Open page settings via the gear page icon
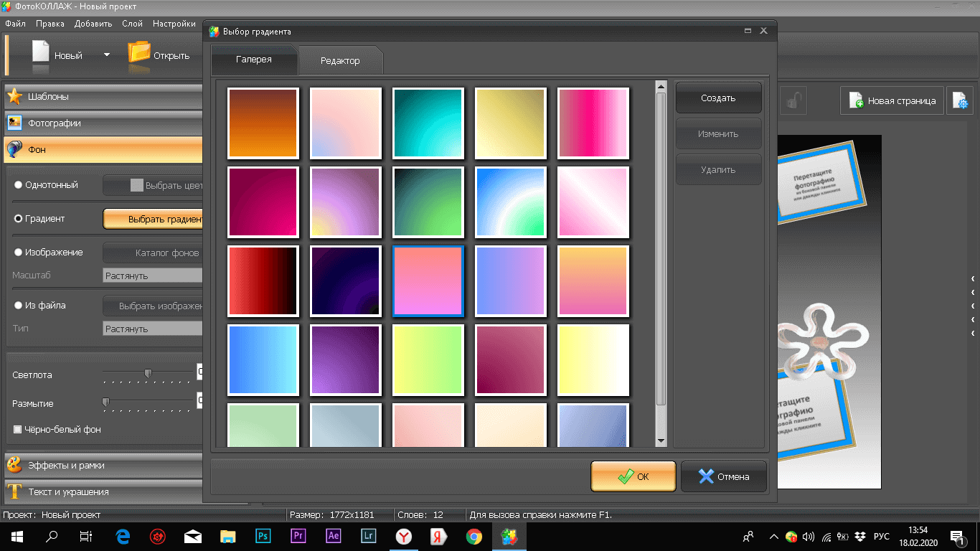Screen dimensions: 980x551 pos(960,101)
